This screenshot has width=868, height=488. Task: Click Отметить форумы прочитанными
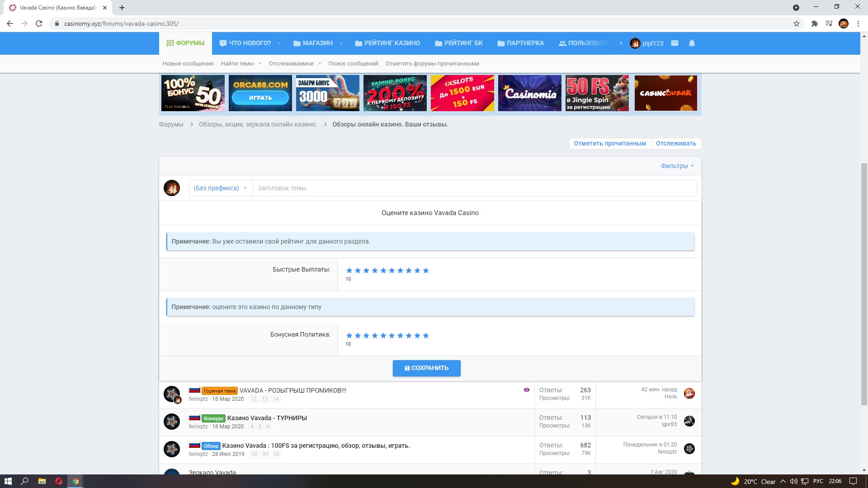pyautogui.click(x=432, y=64)
